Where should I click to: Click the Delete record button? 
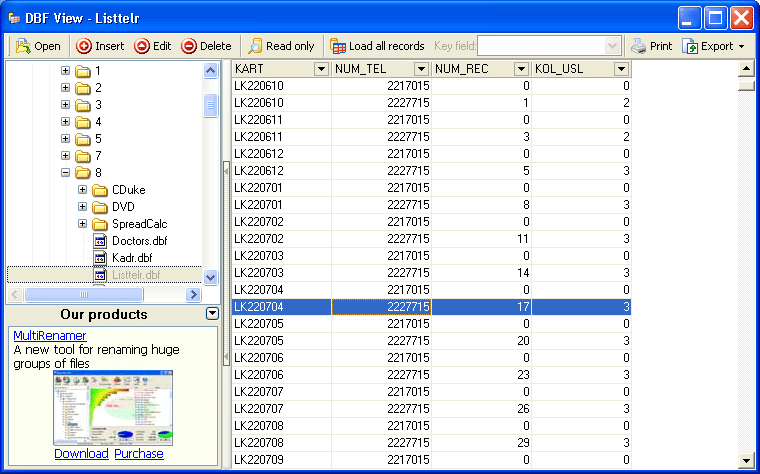(x=206, y=46)
